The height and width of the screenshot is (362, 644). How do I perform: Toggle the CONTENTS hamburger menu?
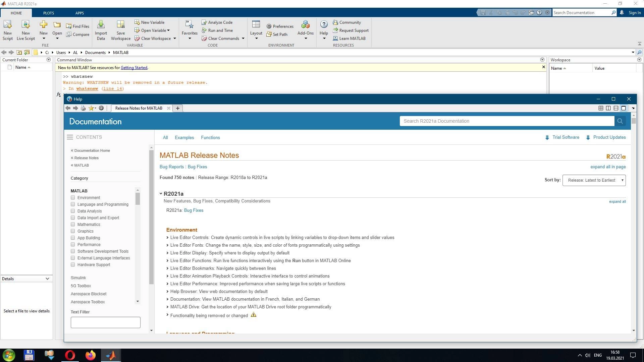pos(70,137)
